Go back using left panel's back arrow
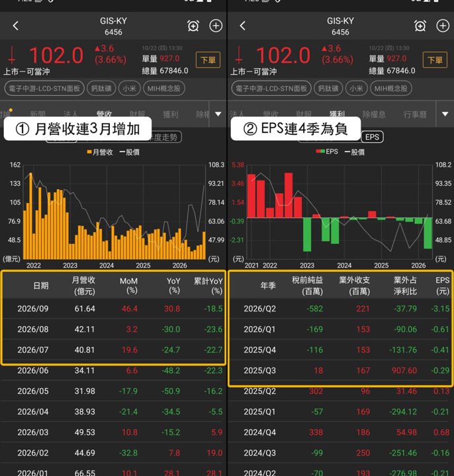454x476 pixels. pyautogui.click(x=16, y=26)
